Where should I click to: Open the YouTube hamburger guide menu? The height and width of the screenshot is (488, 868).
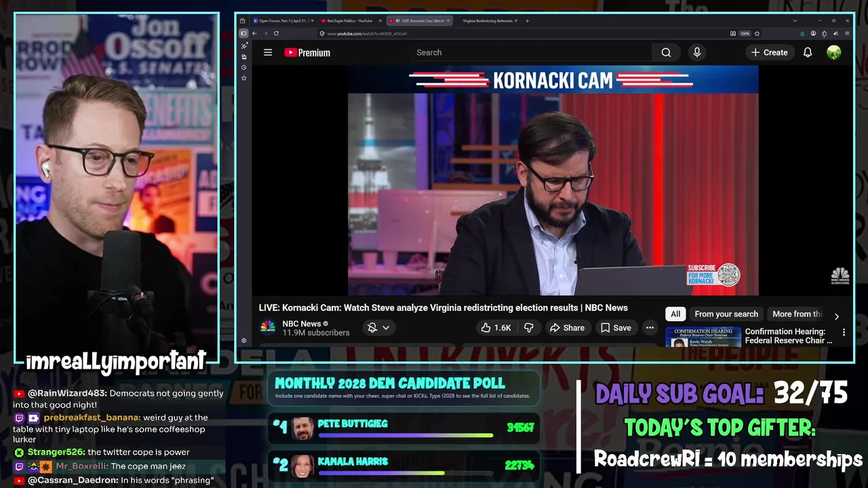click(268, 52)
